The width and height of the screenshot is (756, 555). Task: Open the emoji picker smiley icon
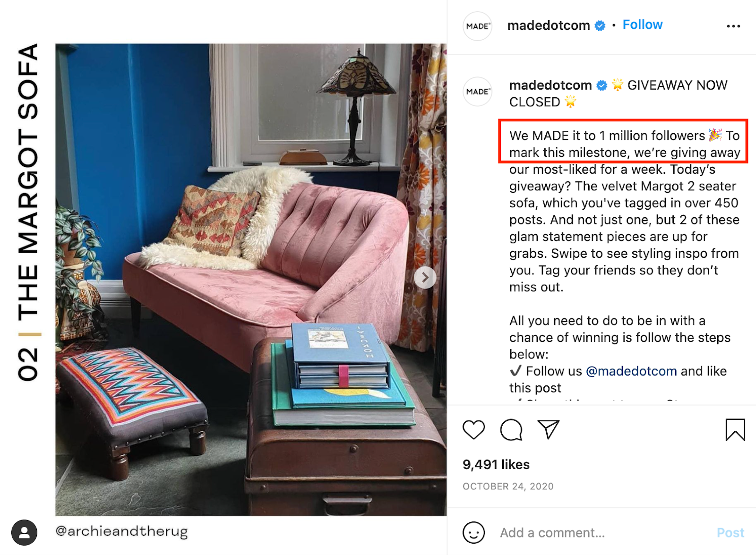pyautogui.click(x=474, y=532)
